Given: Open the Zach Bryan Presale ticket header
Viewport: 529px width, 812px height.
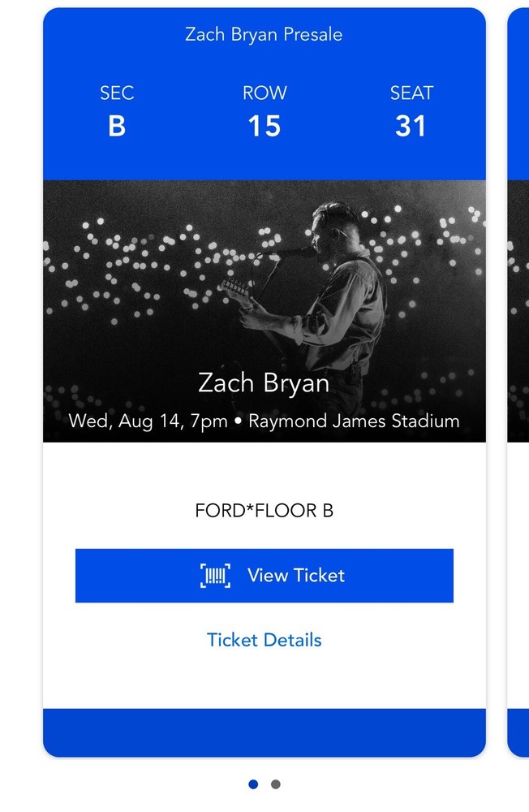Looking at the screenshot, I should (263, 34).
